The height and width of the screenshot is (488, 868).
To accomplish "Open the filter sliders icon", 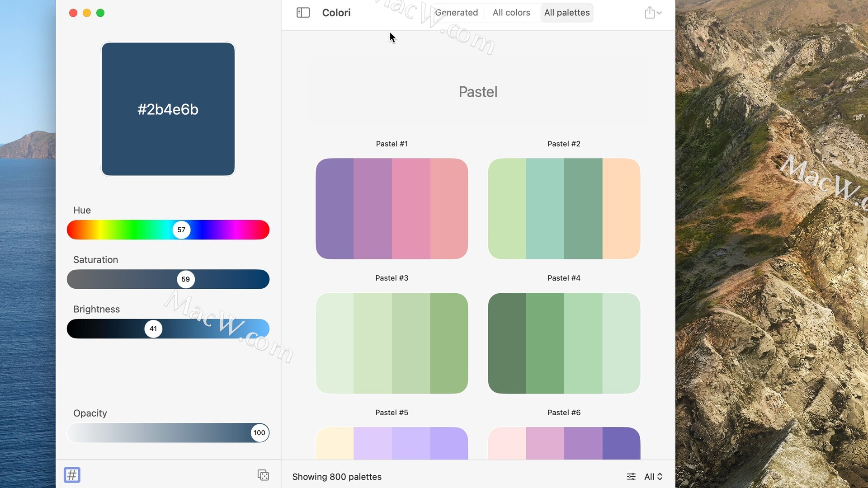I will coord(631,477).
